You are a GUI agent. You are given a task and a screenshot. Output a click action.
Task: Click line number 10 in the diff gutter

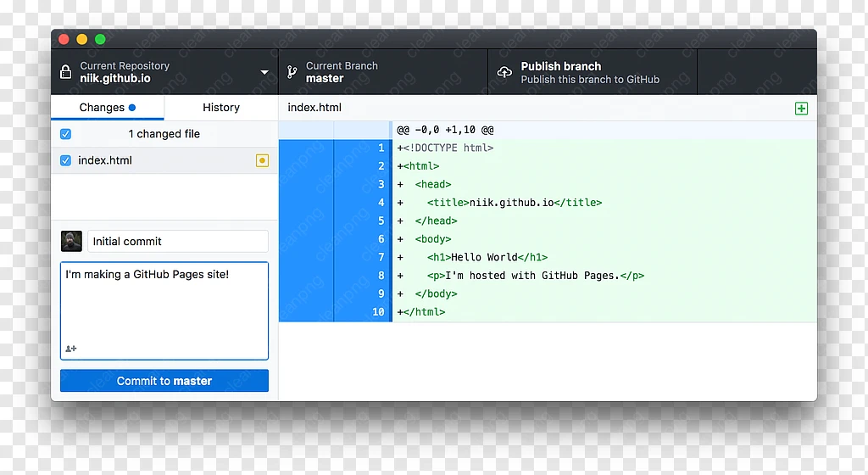point(378,312)
